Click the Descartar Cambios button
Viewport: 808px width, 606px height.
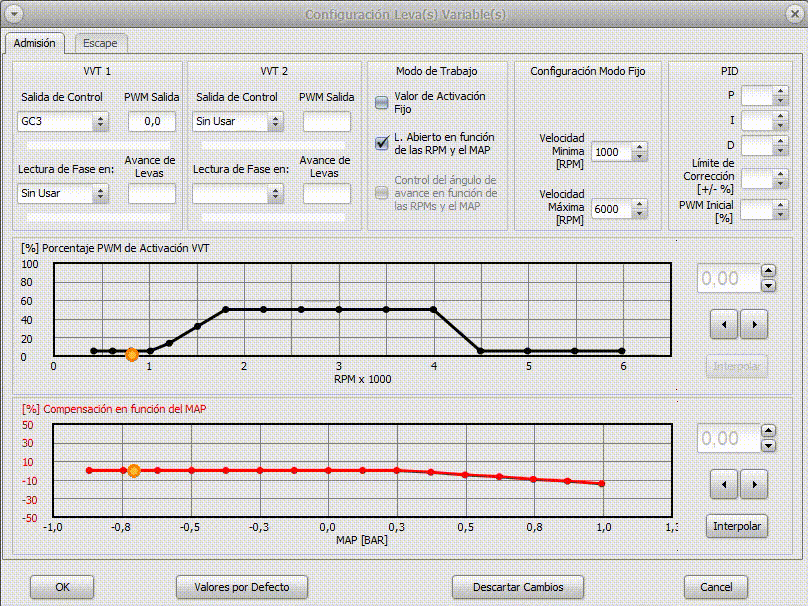pyautogui.click(x=518, y=587)
